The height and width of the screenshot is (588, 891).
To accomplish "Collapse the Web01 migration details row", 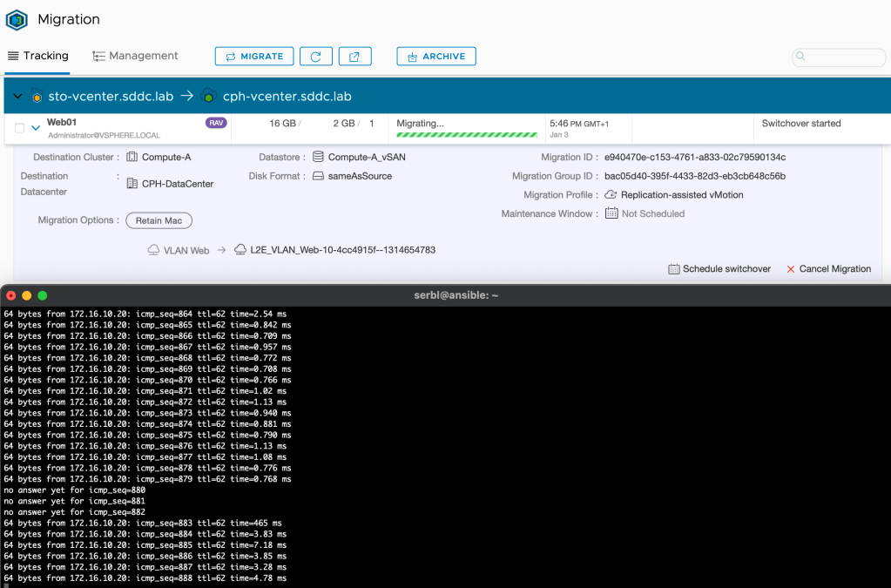I will (36, 128).
